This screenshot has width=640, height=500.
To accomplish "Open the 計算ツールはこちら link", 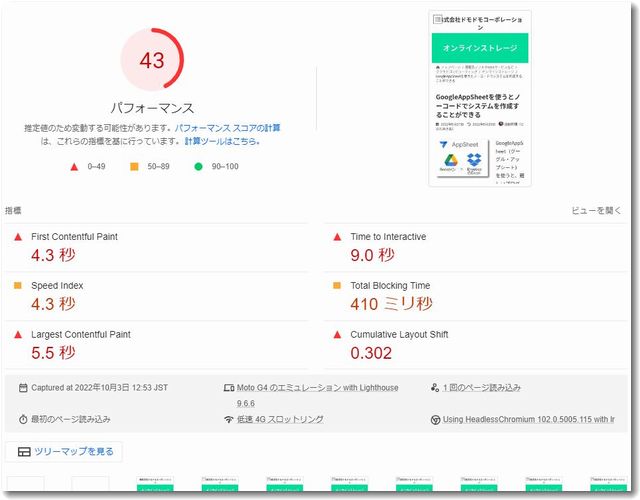I will [x=221, y=141].
